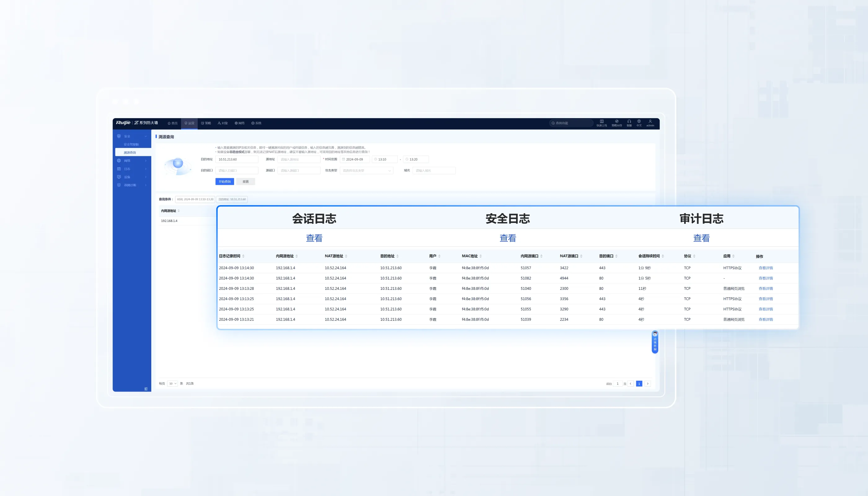Click the 前往 page number input box

pos(618,383)
